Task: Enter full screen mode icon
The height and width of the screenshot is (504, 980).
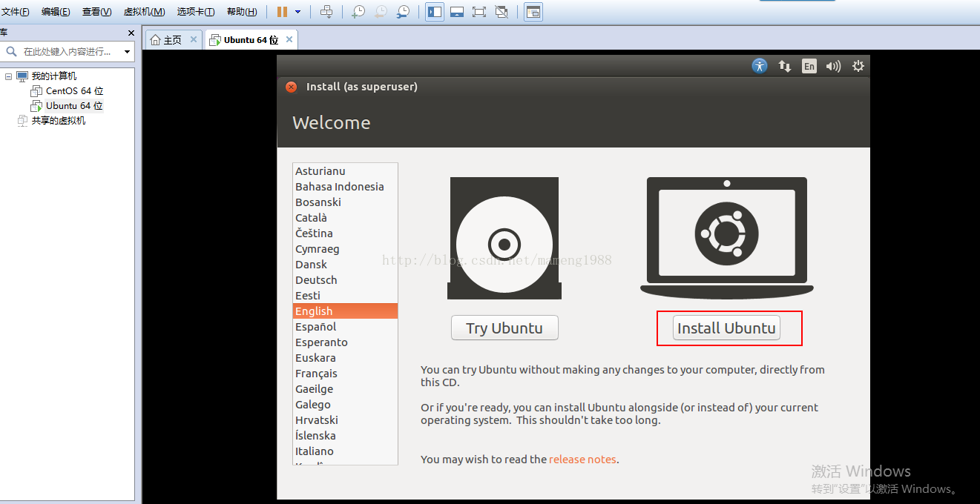Action: click(x=479, y=12)
